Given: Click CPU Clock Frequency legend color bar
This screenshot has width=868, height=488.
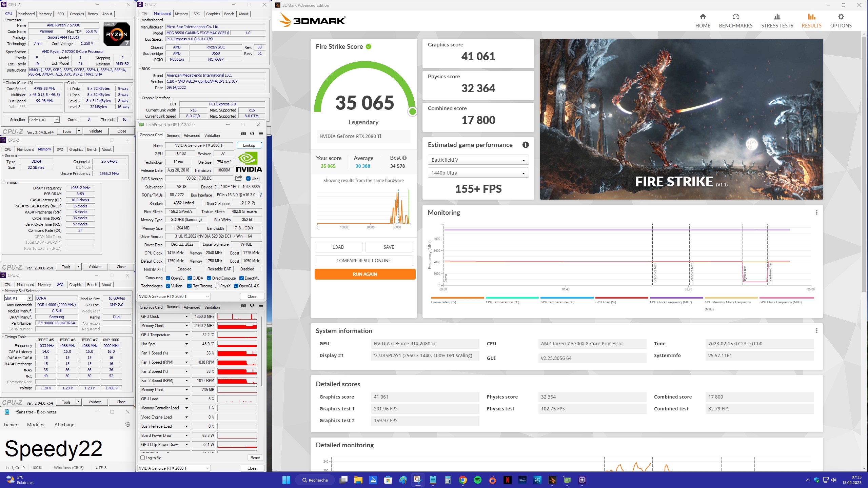Looking at the screenshot, I should tap(676, 298).
